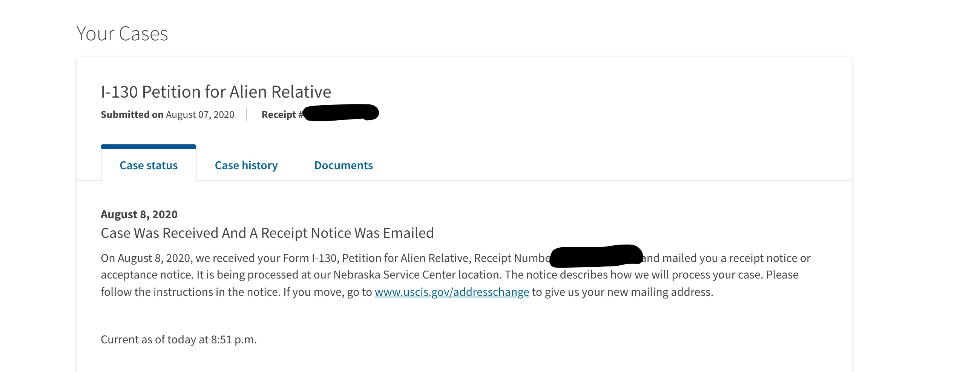Click the blue bar above Case status
The width and height of the screenshot is (980, 372).
148,147
